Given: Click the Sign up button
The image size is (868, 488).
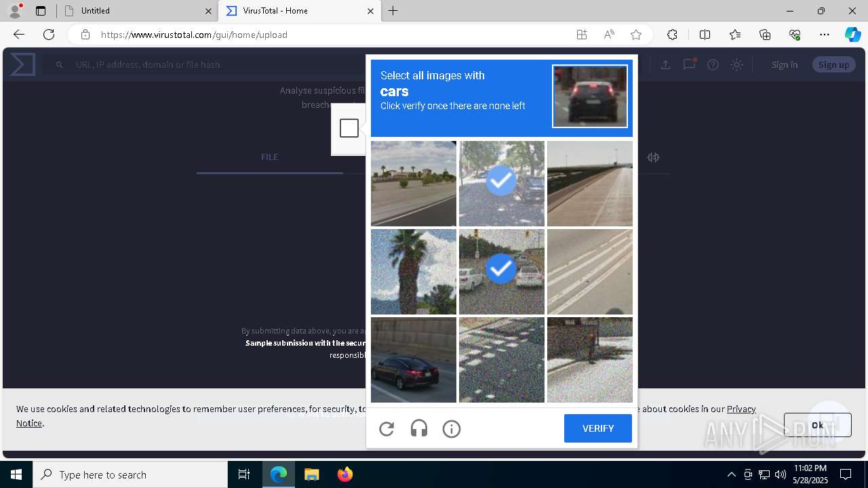Looking at the screenshot, I should (834, 64).
